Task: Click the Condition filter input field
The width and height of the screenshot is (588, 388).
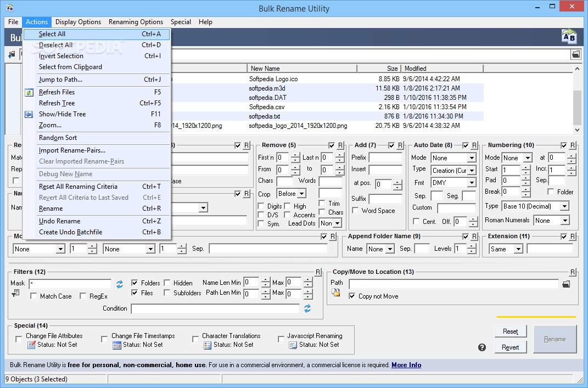Action: [x=215, y=308]
